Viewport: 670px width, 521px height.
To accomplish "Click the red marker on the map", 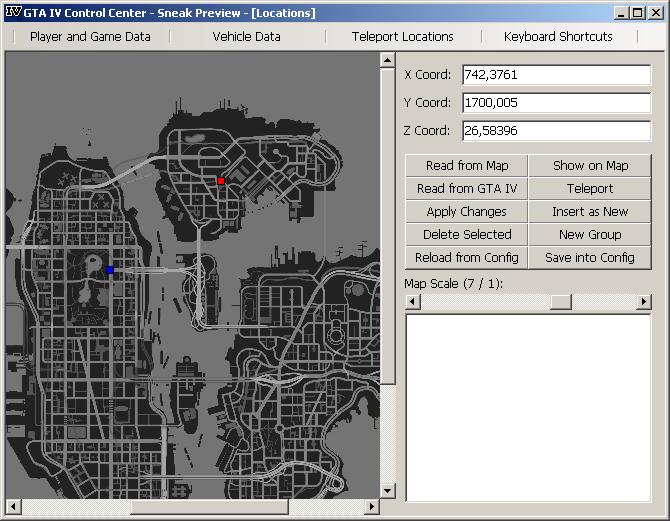I will [x=221, y=181].
